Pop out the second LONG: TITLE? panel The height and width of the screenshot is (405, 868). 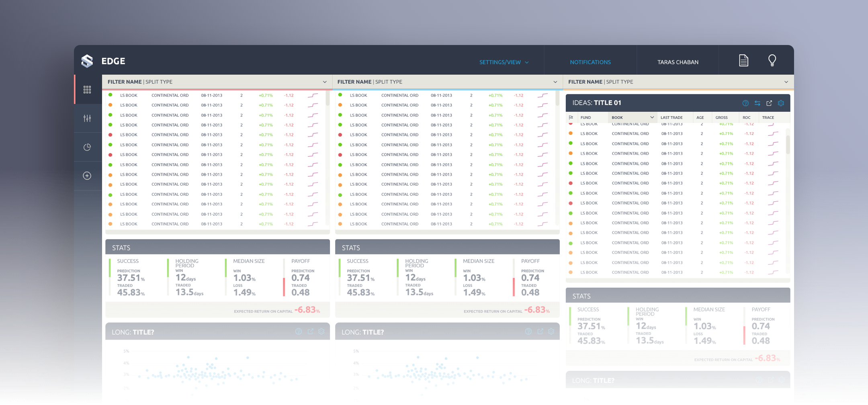[540, 331]
